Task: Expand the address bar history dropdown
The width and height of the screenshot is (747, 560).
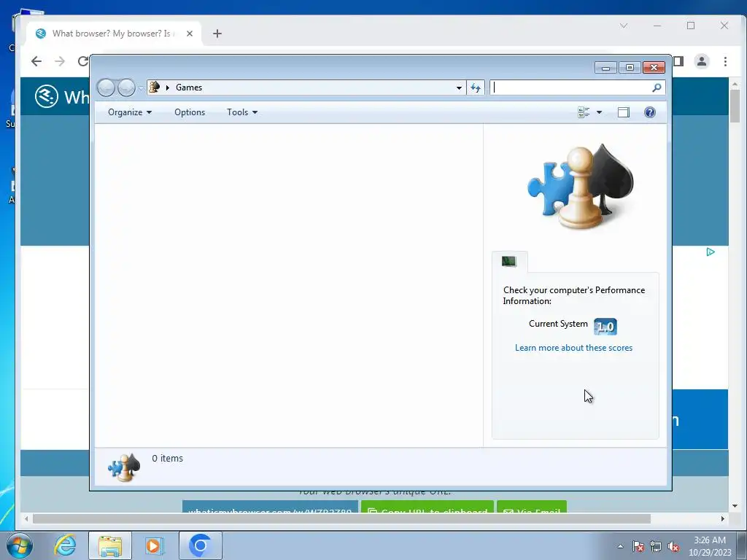Action: pos(459,87)
